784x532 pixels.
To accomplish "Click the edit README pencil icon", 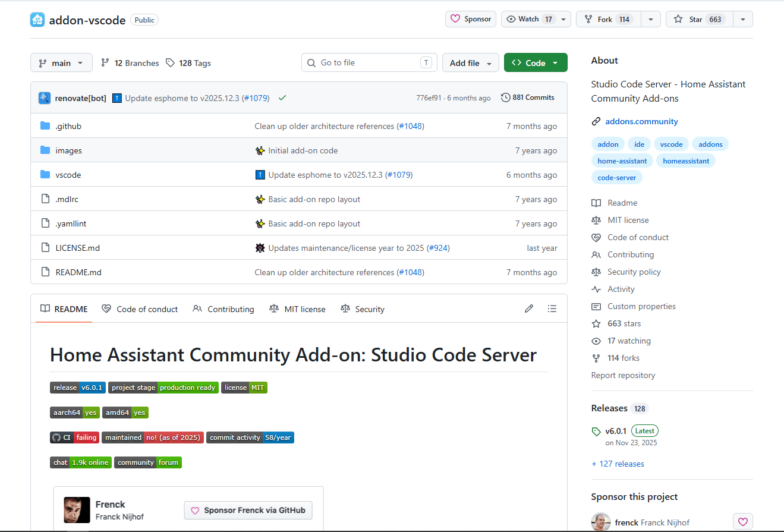I will pyautogui.click(x=529, y=309).
